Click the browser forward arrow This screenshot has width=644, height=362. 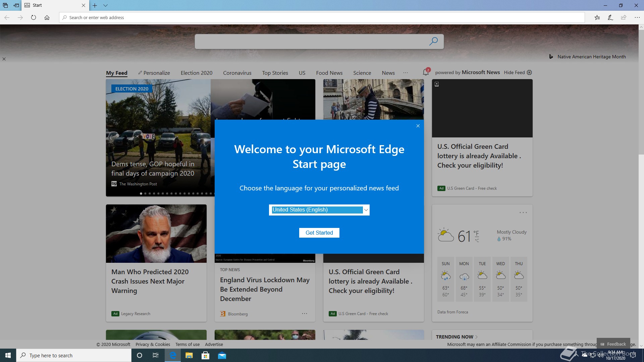20,17
